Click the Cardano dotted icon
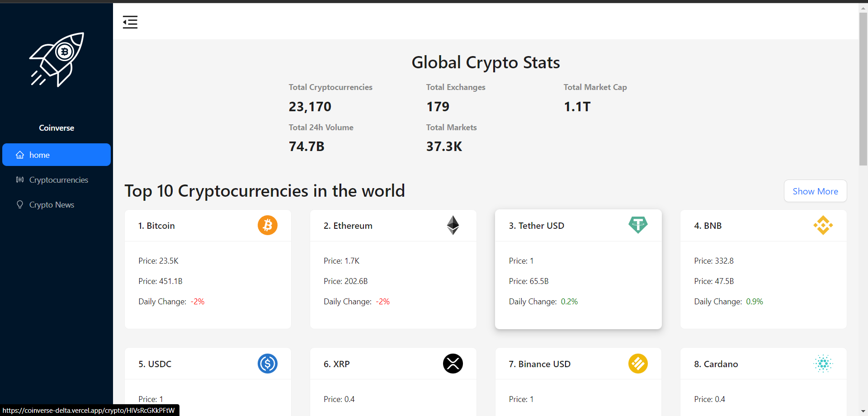 823,364
